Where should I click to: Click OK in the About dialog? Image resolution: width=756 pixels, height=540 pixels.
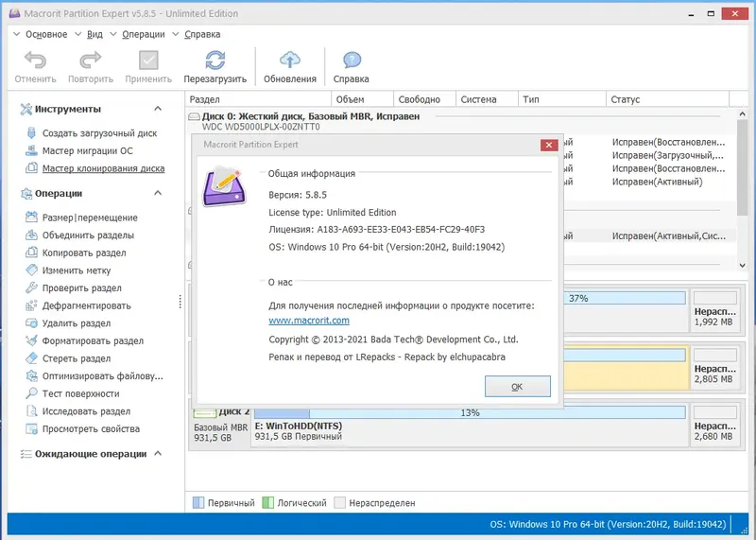click(x=517, y=387)
